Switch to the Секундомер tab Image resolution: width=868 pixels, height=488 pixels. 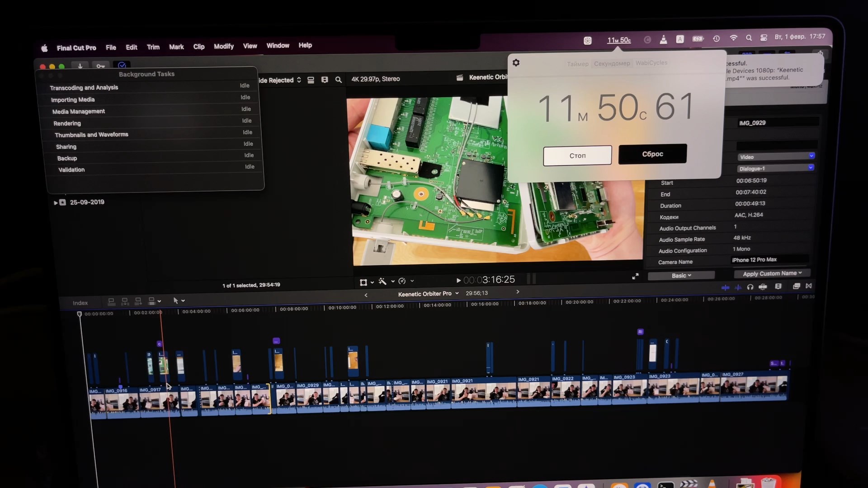point(612,64)
